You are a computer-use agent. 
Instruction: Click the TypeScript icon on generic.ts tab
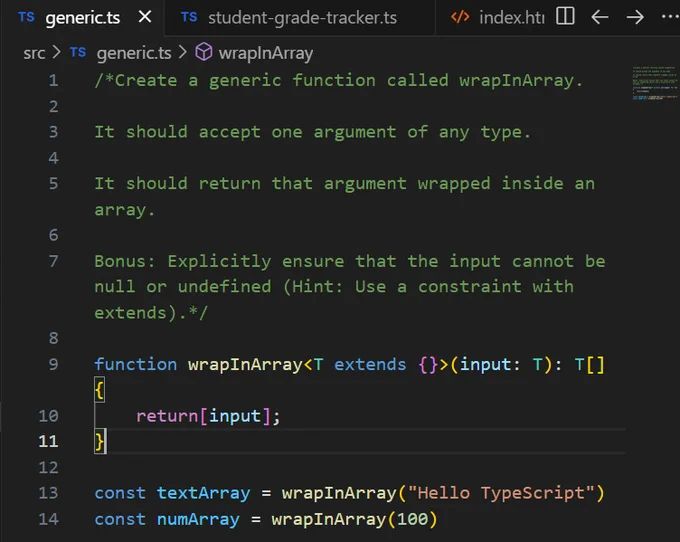click(26, 17)
